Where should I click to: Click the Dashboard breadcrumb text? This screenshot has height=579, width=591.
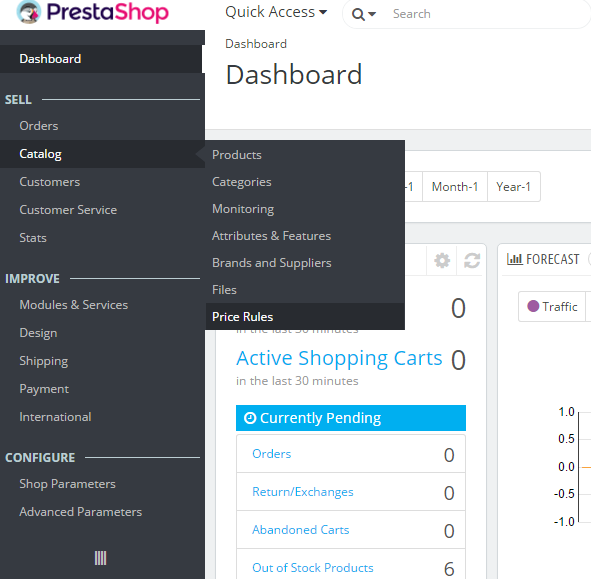click(256, 44)
